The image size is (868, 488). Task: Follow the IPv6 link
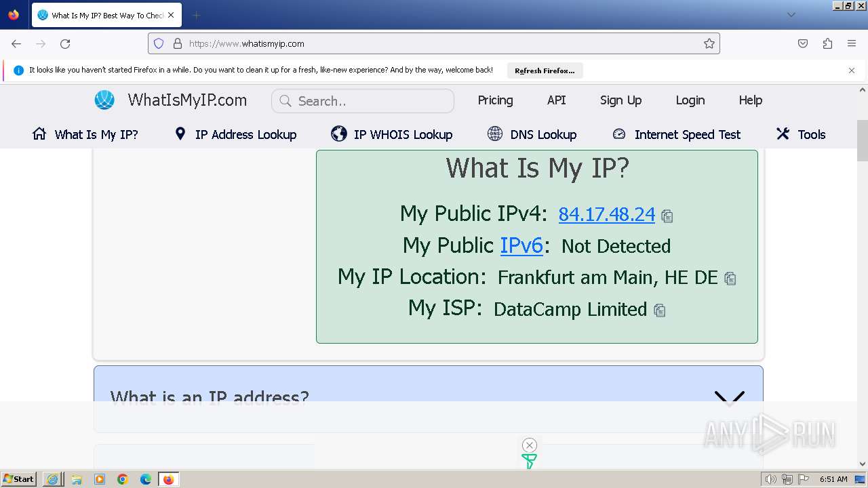[521, 245]
